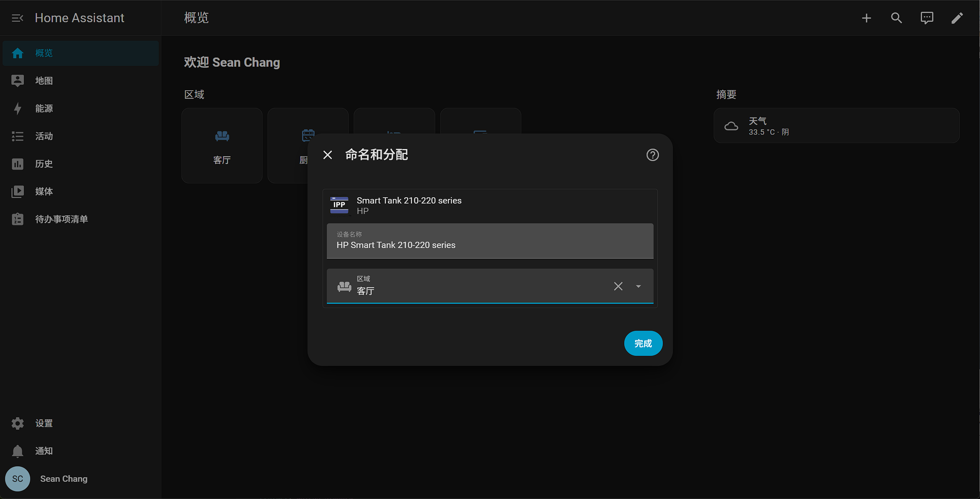Screen dimensions: 980x499
Task: Click the play box icon beside 媒体
Action: pos(18,191)
